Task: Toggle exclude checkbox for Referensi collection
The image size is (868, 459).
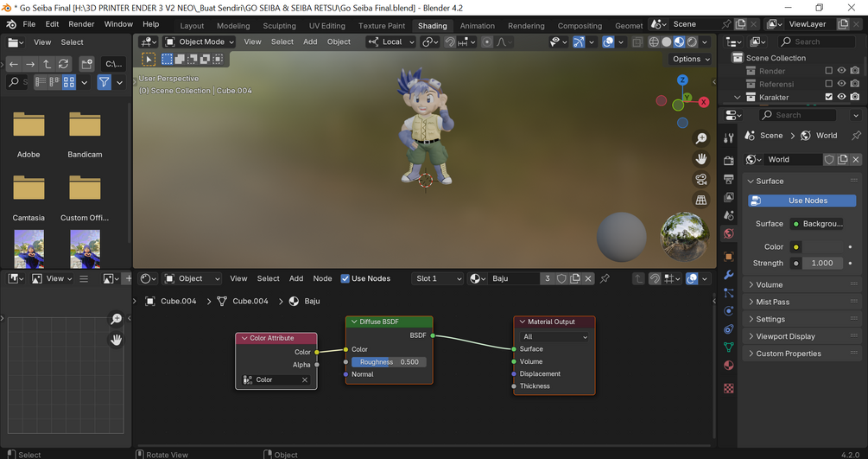Action: tap(828, 84)
